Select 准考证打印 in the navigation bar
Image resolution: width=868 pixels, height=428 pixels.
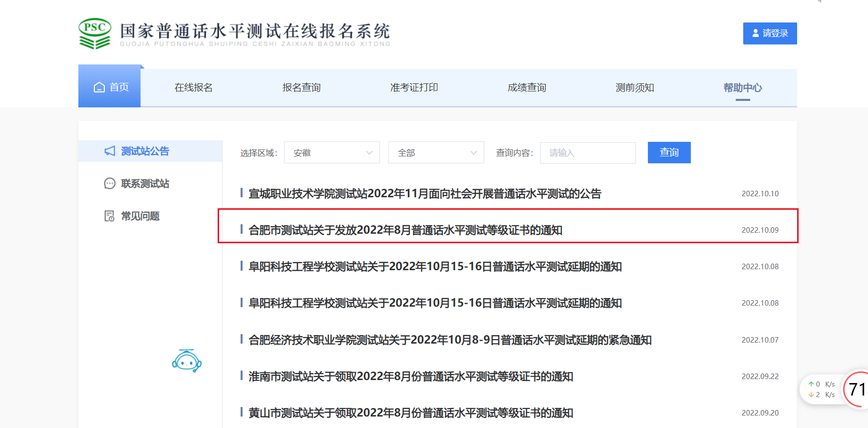(414, 88)
